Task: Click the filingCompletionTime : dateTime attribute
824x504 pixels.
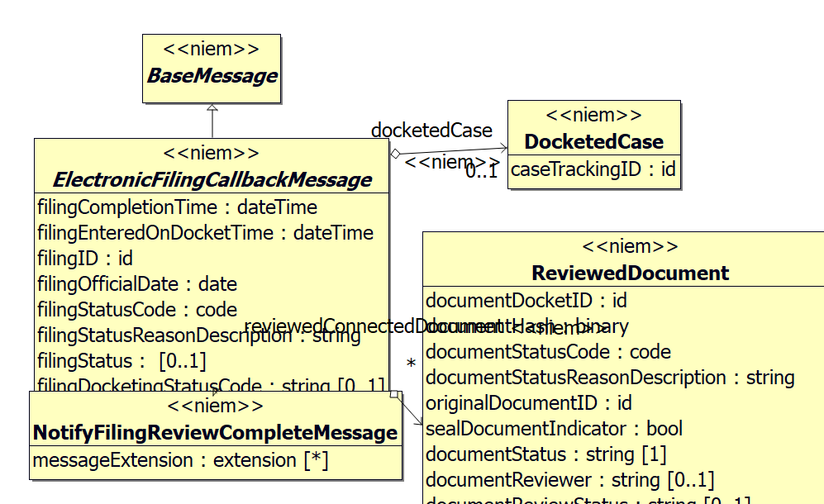Action: tap(177, 207)
